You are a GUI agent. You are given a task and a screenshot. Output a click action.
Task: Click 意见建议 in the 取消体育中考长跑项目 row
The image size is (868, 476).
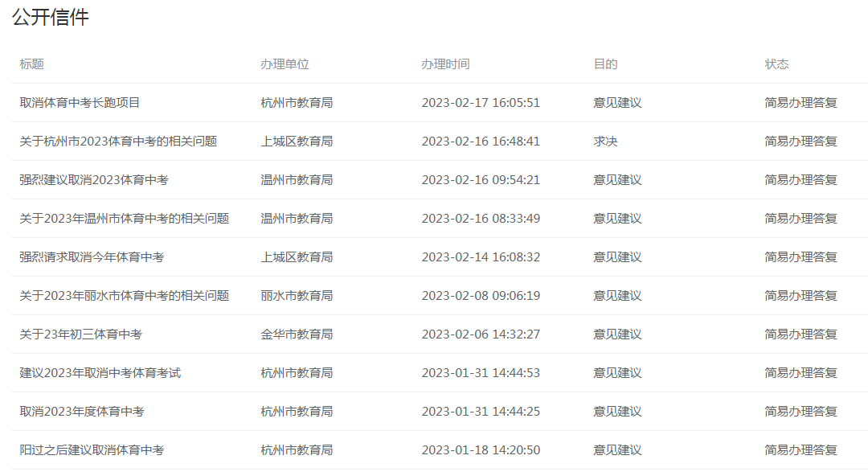(x=617, y=102)
